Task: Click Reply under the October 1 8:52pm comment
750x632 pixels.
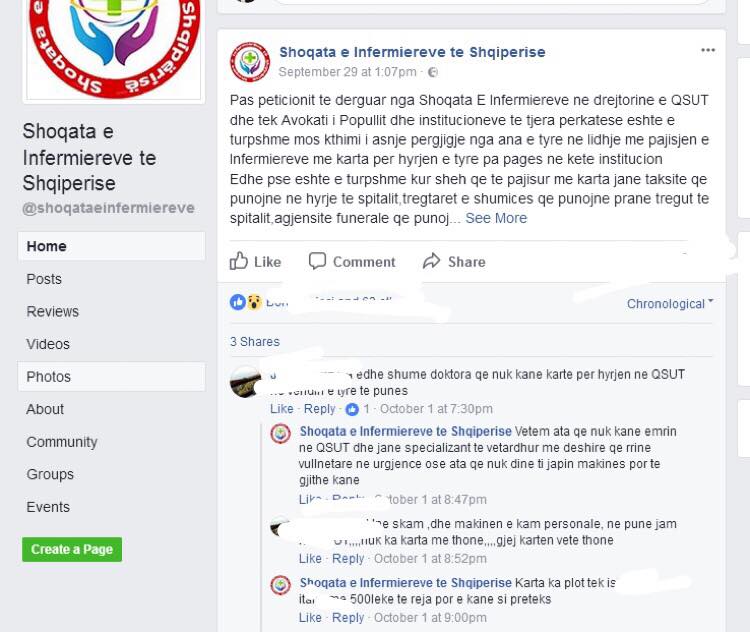Action: pos(348,558)
